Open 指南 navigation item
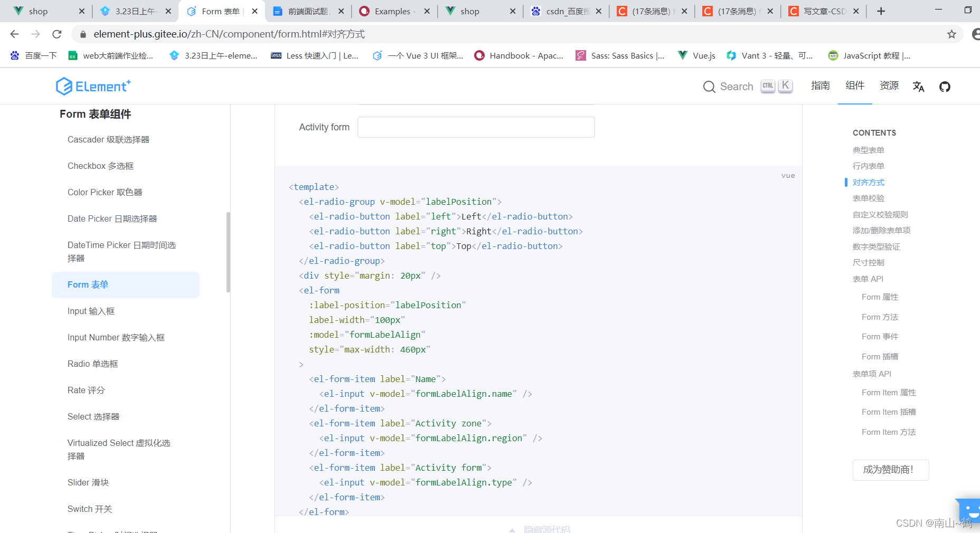 click(821, 86)
